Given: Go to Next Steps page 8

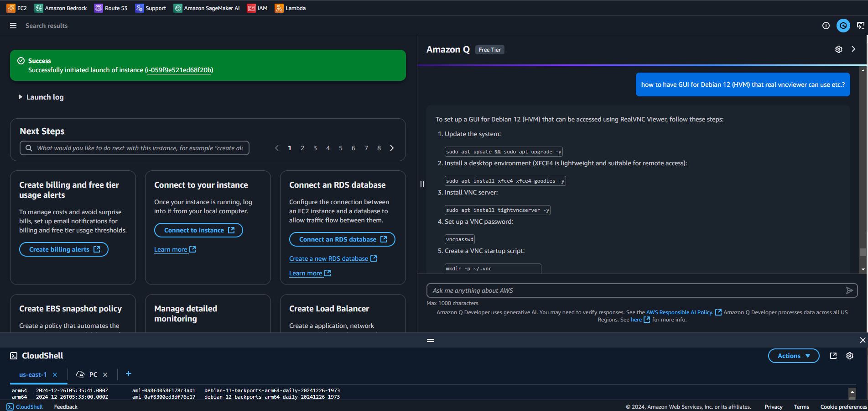Looking at the screenshot, I should point(379,148).
